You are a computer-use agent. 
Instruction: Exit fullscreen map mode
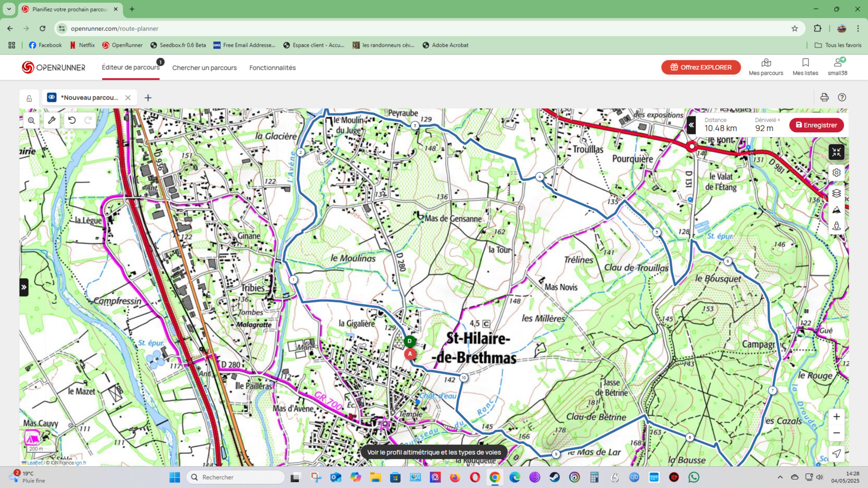[837, 152]
